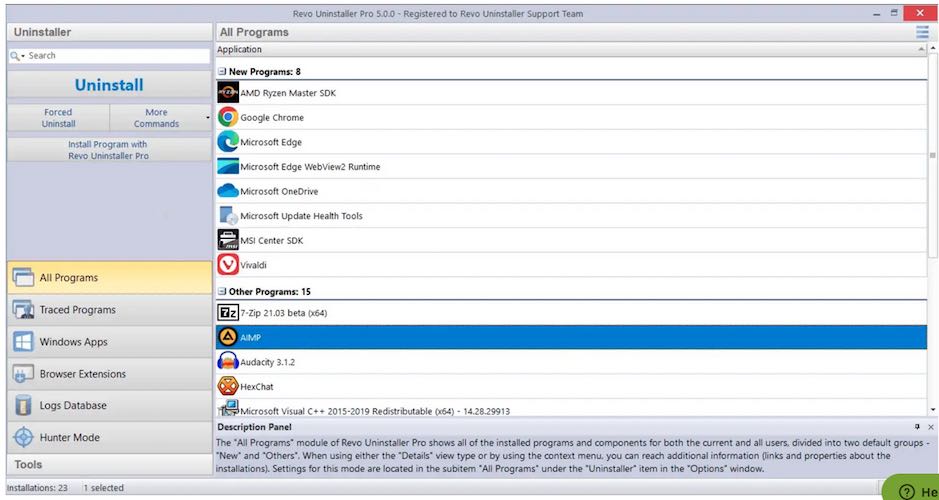Click the MSI Center SDK icon
This screenshot has width=939, height=500.
(228, 240)
